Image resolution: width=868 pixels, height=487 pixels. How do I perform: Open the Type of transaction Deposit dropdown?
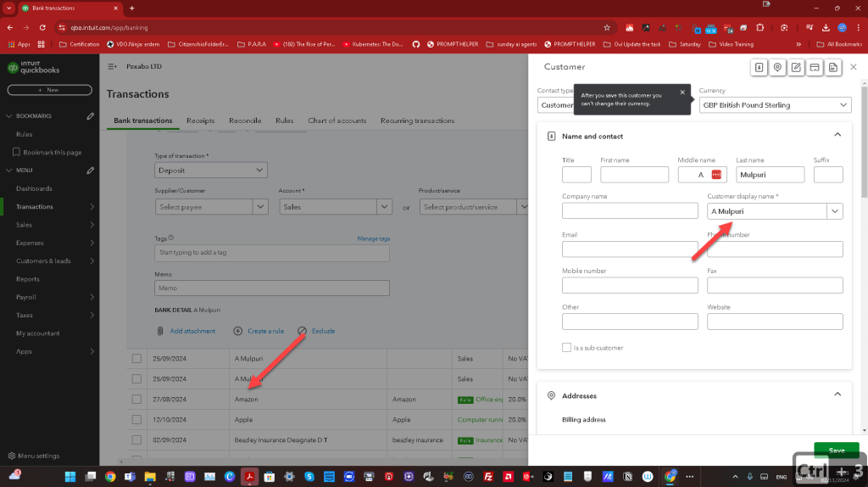point(211,170)
